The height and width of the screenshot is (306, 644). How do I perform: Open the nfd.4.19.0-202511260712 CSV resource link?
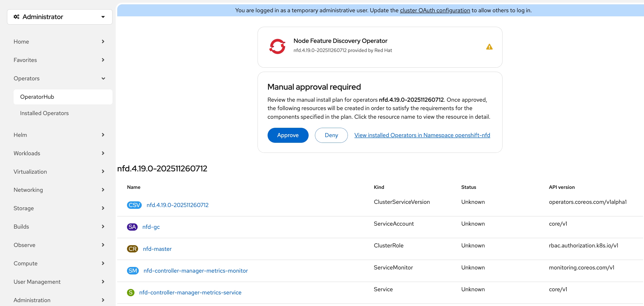point(178,205)
